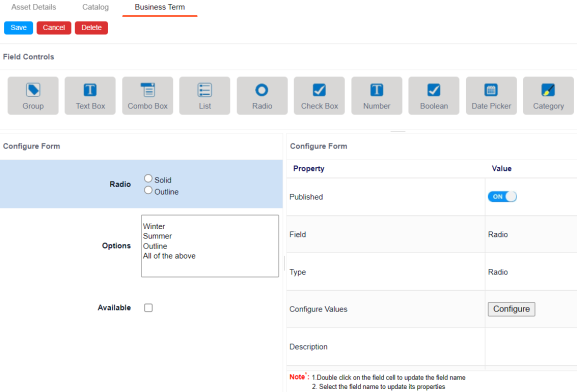Add a Date Picker field control
Image resolution: width=577 pixels, height=392 pixels.
[491, 96]
